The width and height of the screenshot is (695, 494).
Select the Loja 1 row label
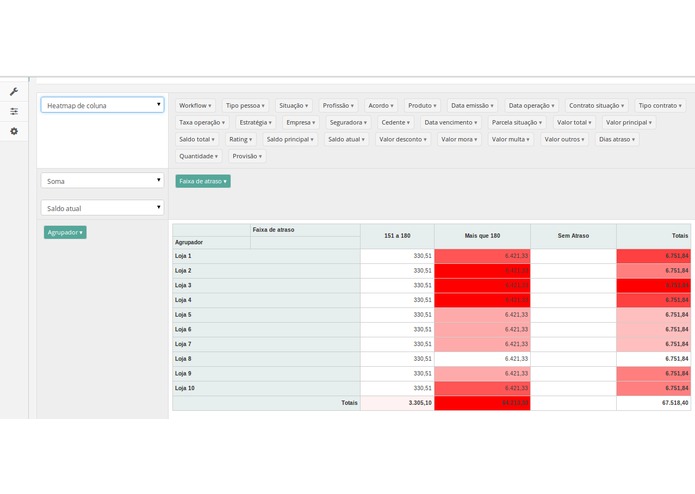(x=266, y=256)
